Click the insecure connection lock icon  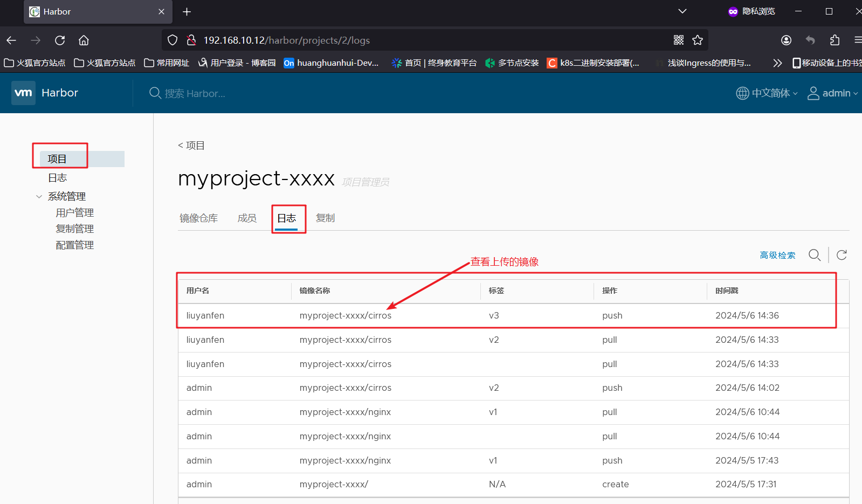click(191, 40)
